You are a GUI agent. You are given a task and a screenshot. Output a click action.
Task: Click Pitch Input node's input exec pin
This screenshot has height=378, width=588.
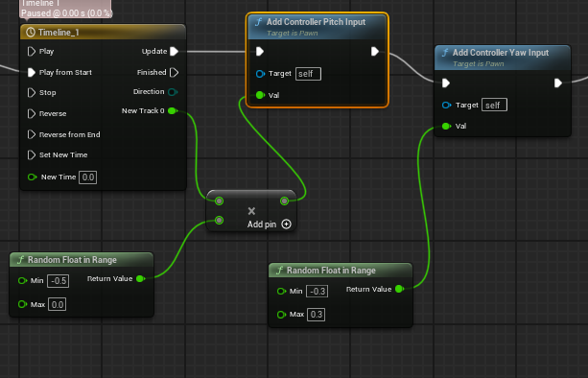260,52
